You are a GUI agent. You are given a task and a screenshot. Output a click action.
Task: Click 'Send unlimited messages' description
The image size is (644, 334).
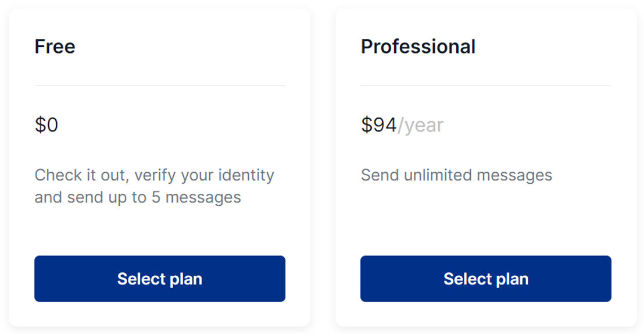coord(456,175)
